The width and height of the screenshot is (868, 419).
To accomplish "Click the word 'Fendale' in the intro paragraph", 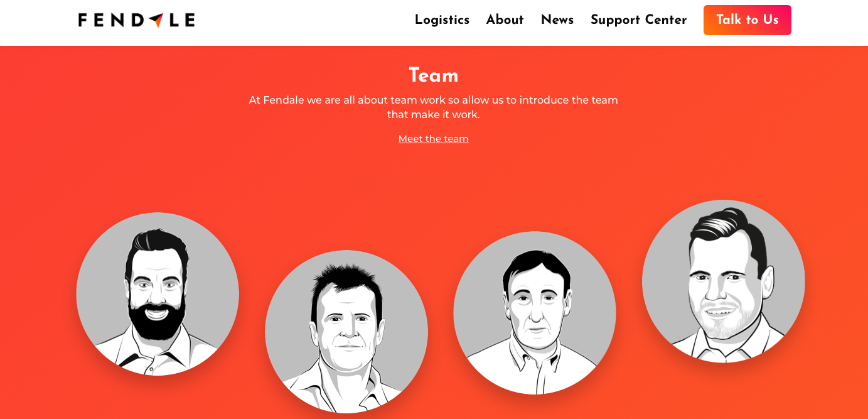I will coord(284,101).
